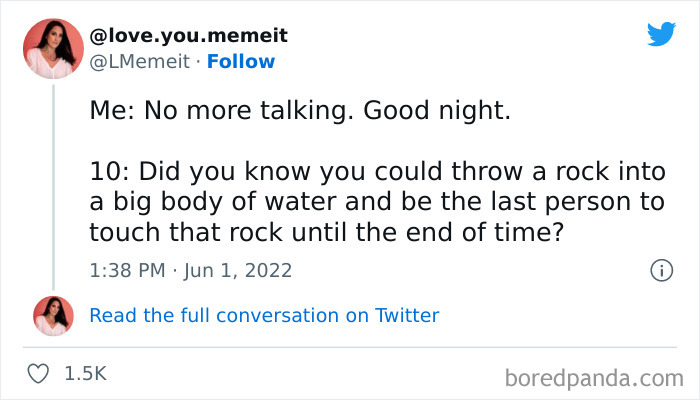Like the tweet with the heart icon
This screenshot has height=400, width=700.
click(x=40, y=373)
